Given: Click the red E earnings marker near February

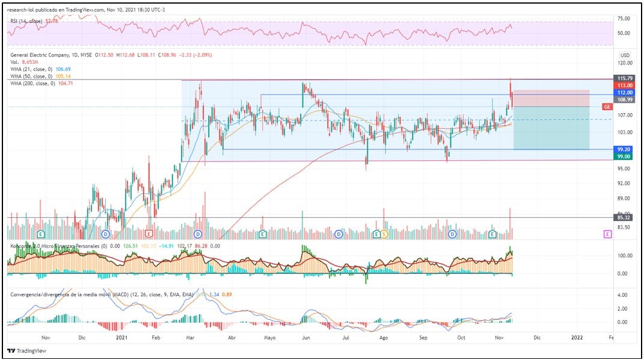Looking at the screenshot, I should 149,234.
